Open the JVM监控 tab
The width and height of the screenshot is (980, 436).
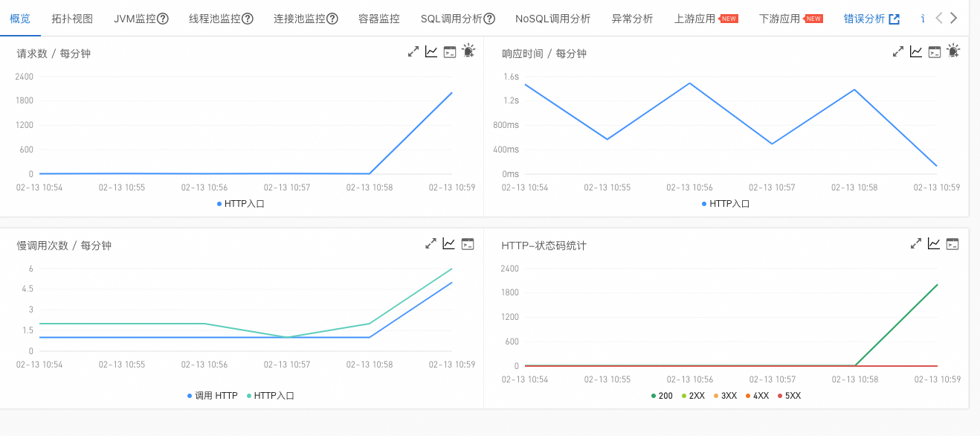tap(135, 19)
